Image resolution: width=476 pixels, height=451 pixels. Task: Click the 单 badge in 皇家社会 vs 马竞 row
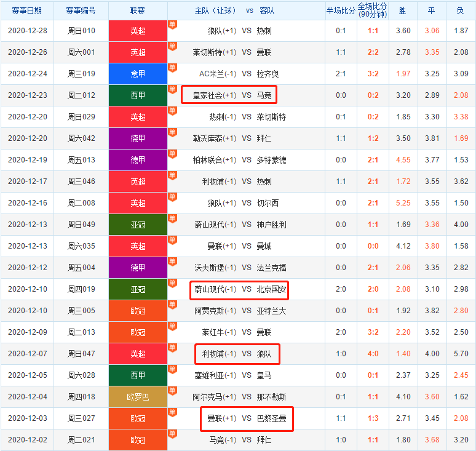pos(172,89)
